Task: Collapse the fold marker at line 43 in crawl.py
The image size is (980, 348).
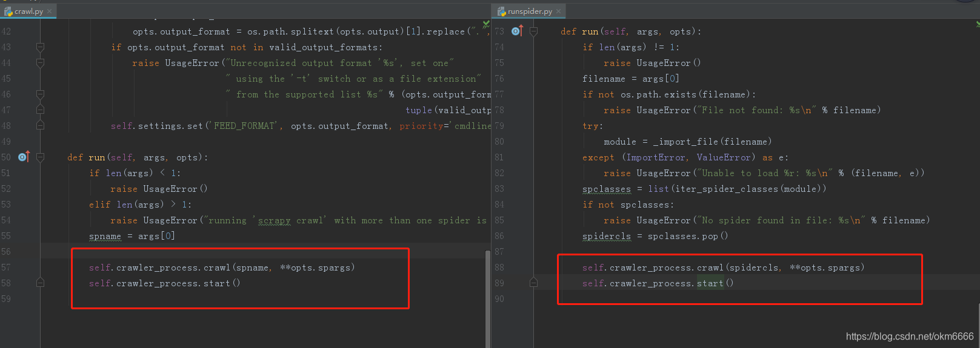Action: [40, 47]
